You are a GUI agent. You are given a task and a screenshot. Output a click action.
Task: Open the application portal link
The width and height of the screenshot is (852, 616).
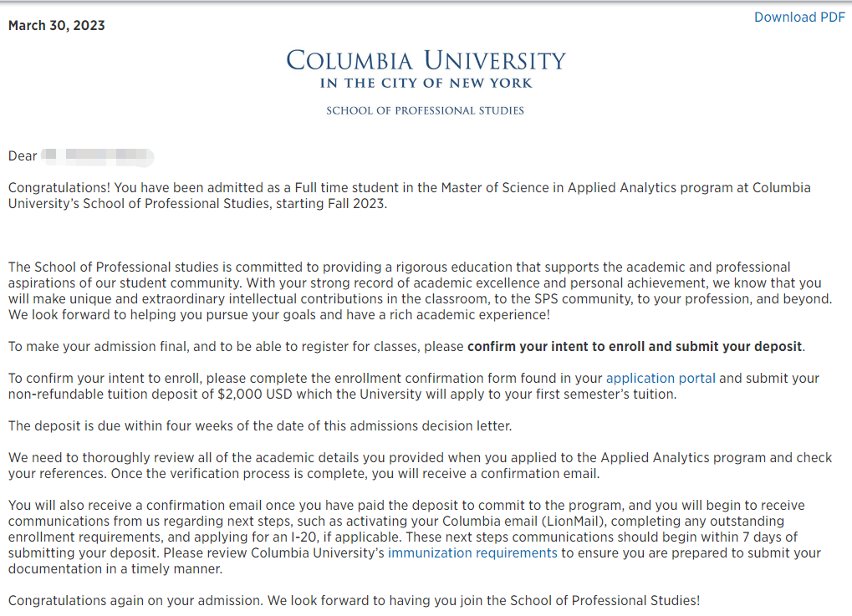click(661, 378)
